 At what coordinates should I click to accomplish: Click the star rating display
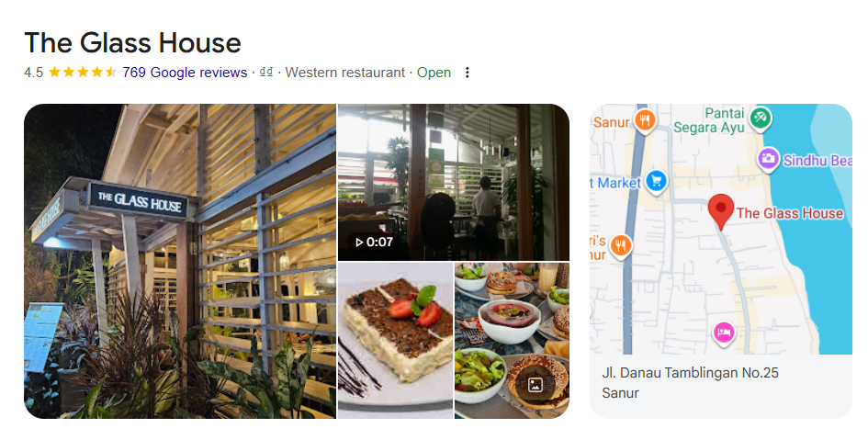[x=83, y=73]
